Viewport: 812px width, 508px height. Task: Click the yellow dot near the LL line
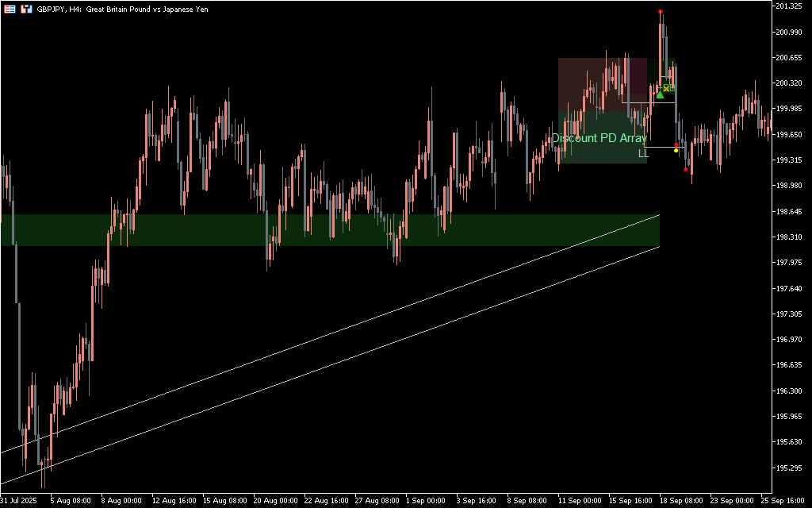pyautogui.click(x=676, y=150)
